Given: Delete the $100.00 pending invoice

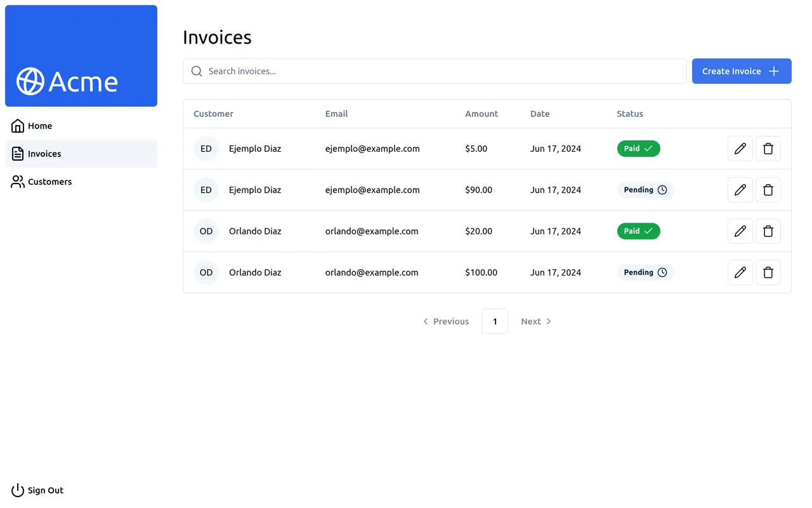Looking at the screenshot, I should pyautogui.click(x=768, y=272).
